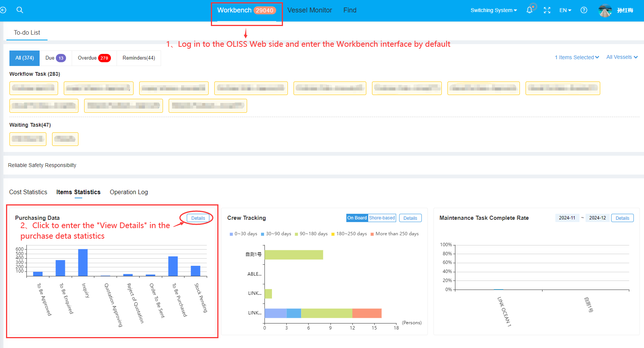Click the Inquiry bar in Purchasing chart
Image resolution: width=644 pixels, height=348 pixels.
click(x=83, y=263)
